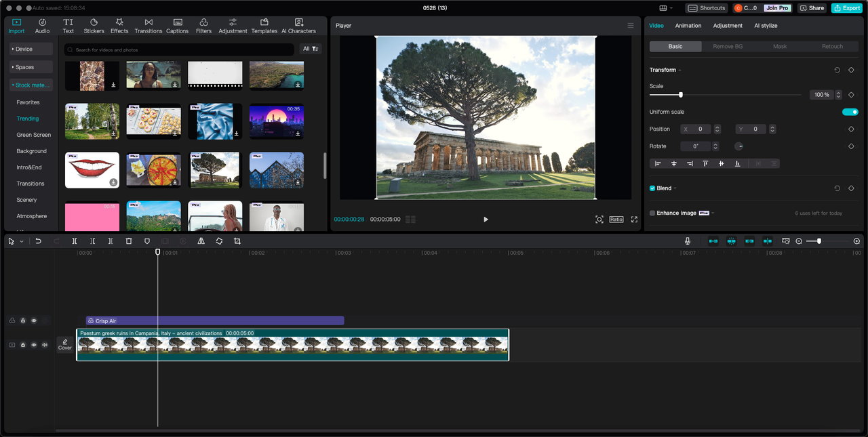Viewport: 868px width, 437px height.
Task: Uncheck the Blend checkbox
Action: coord(652,188)
